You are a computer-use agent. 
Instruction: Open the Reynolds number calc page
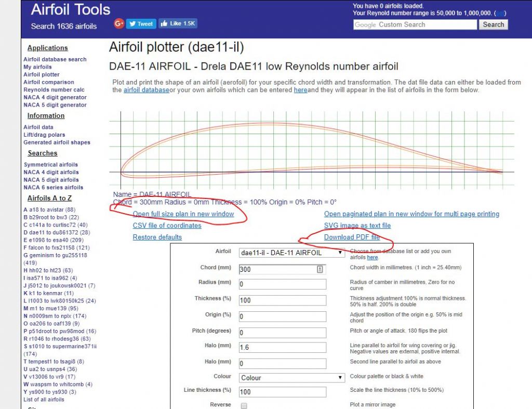click(x=54, y=89)
